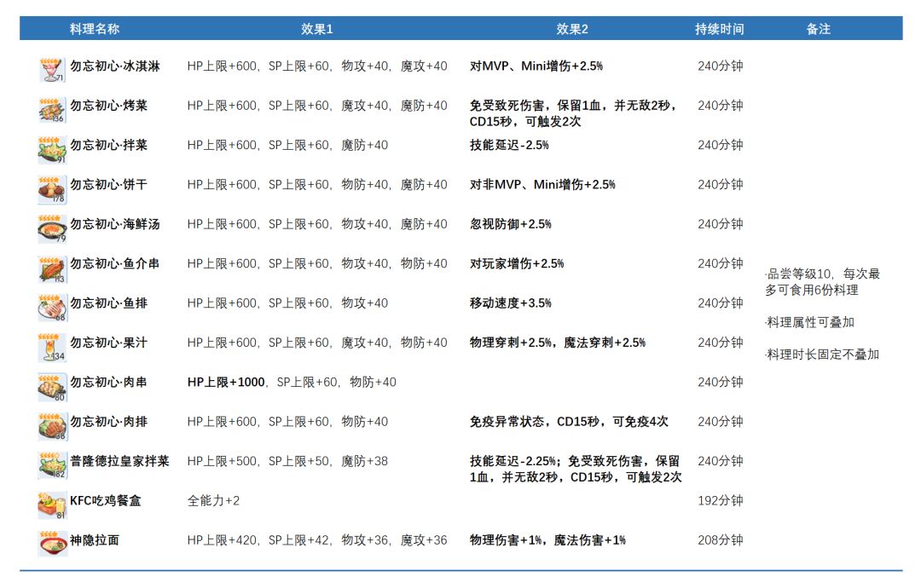Click the 持续时间 column header
The width and height of the screenshot is (921, 588).
(x=720, y=29)
